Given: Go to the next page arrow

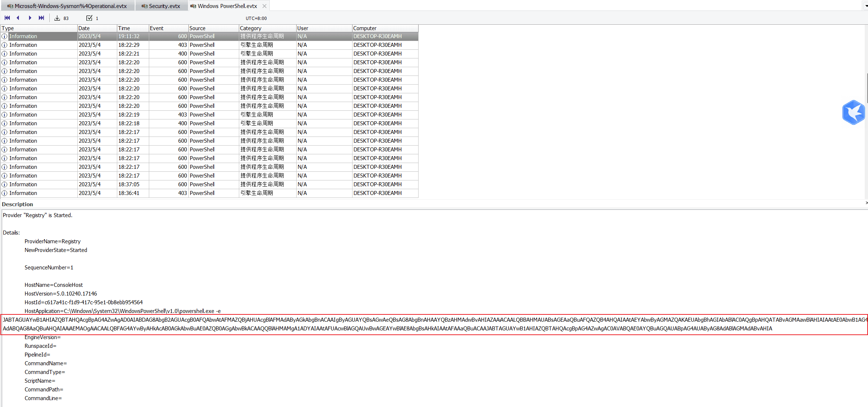Looking at the screenshot, I should [30, 18].
